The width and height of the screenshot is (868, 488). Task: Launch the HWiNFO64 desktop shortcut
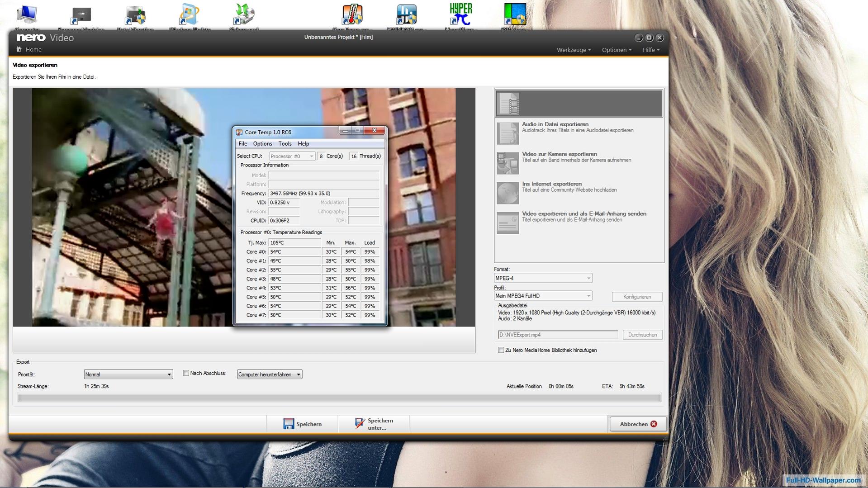click(406, 16)
